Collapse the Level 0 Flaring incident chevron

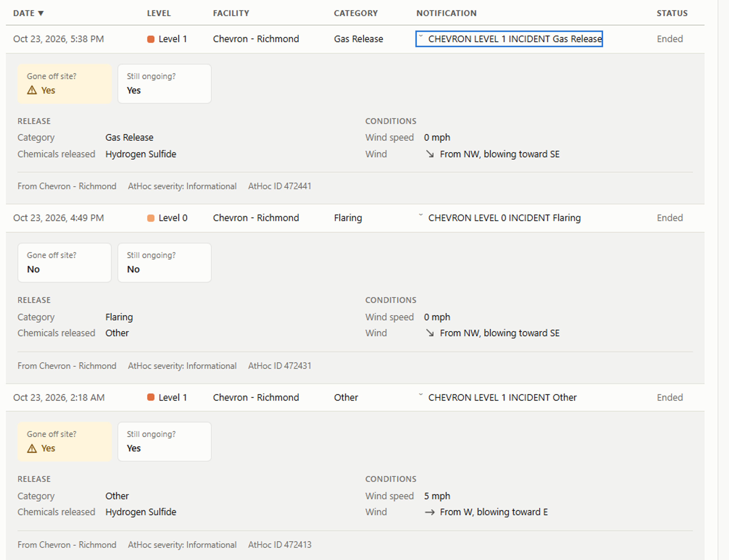[421, 215]
